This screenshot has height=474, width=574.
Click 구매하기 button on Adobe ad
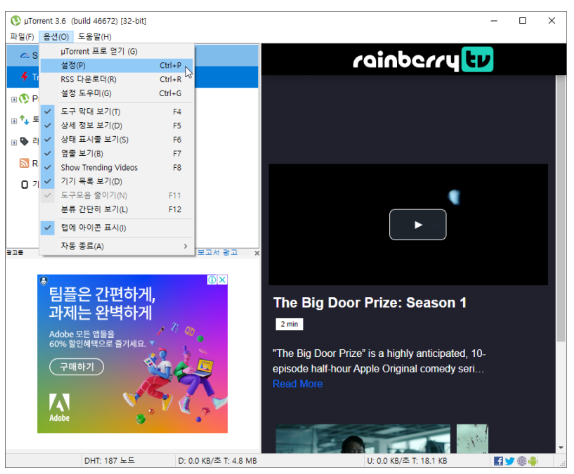[x=77, y=366]
